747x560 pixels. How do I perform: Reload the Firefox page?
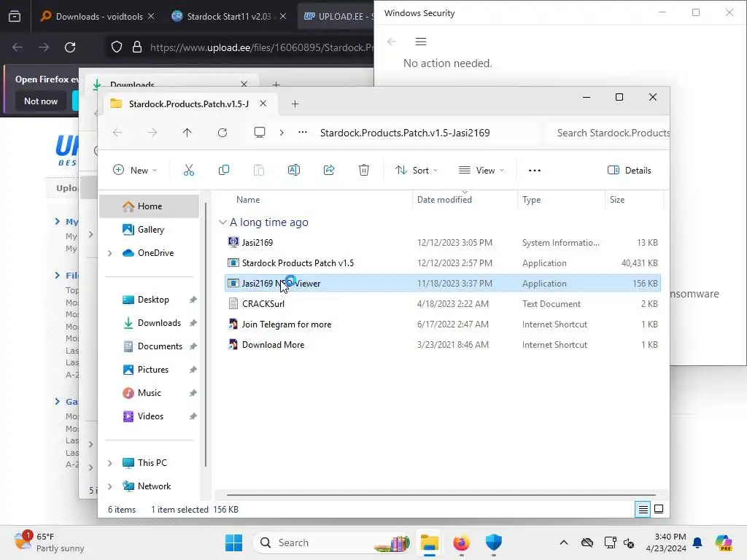70,47
